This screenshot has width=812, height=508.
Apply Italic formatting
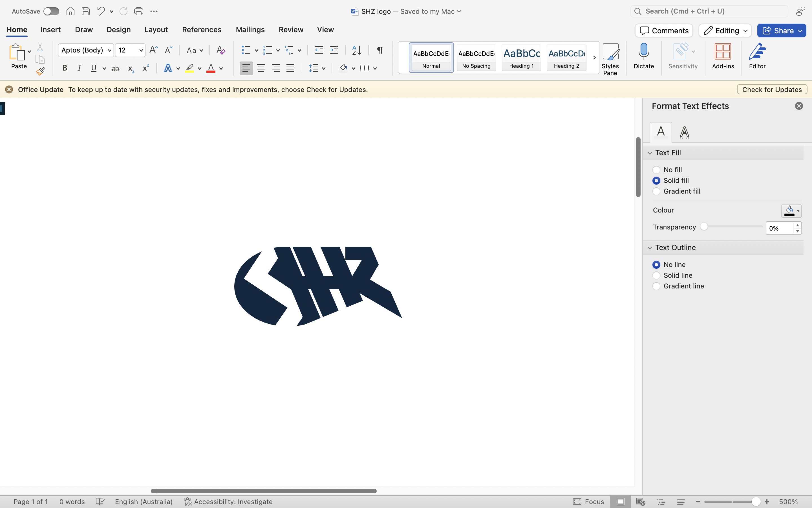(x=79, y=68)
